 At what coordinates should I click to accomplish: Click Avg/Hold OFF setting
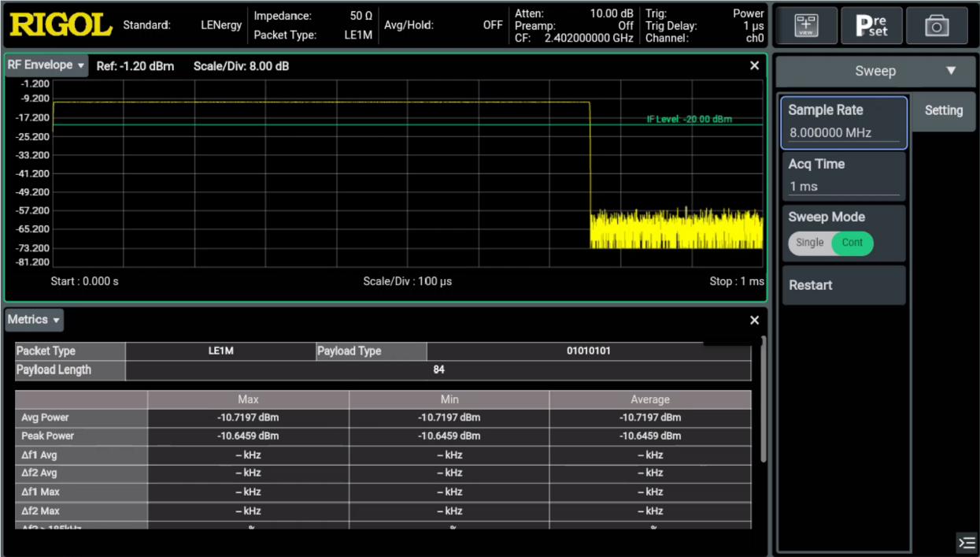442,25
